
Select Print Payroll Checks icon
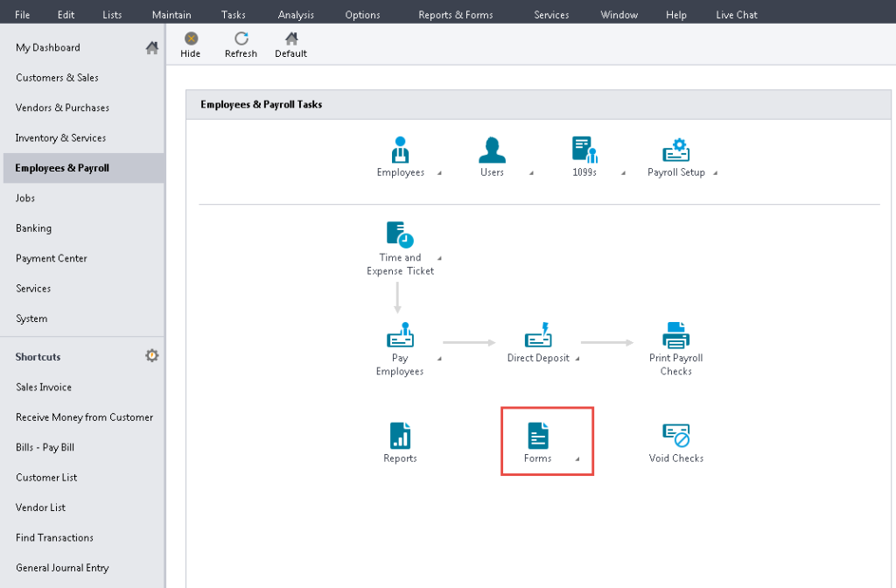675,336
